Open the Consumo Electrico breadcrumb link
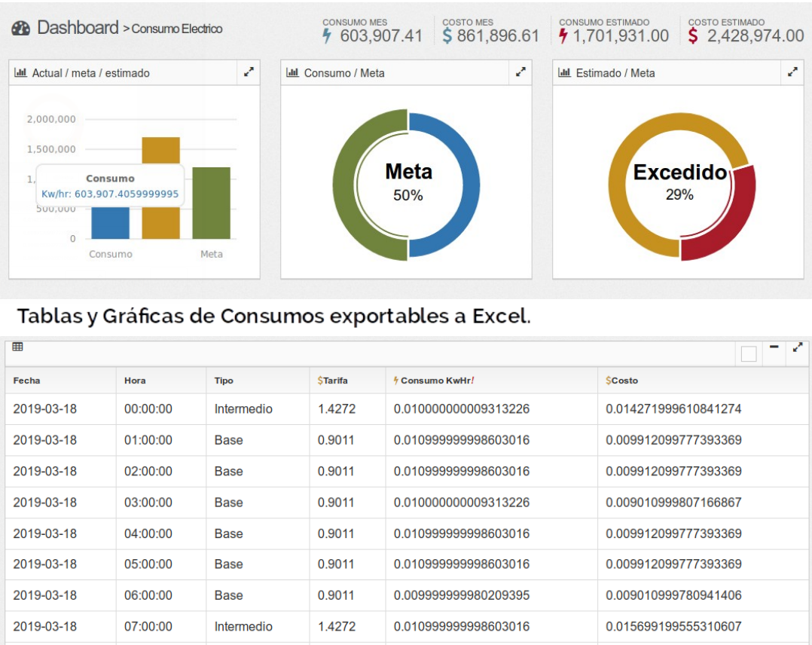 click(x=177, y=29)
